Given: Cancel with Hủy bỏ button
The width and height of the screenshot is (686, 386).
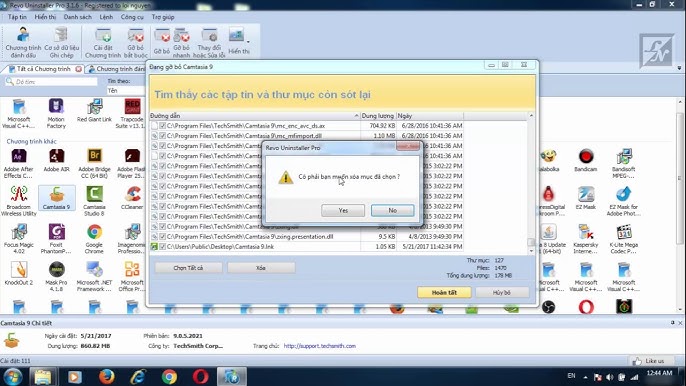Looking at the screenshot, I should 502,292.
